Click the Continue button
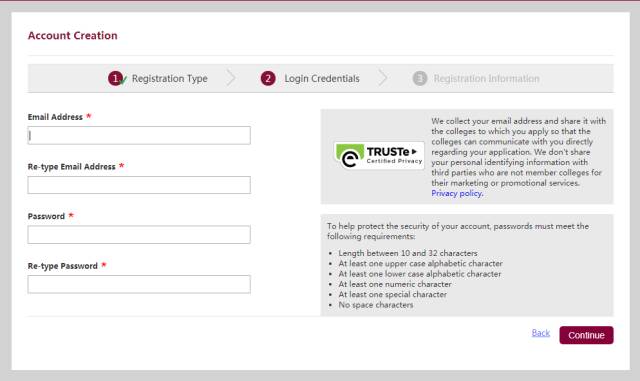Image resolution: width=640 pixels, height=381 pixels. tap(586, 335)
